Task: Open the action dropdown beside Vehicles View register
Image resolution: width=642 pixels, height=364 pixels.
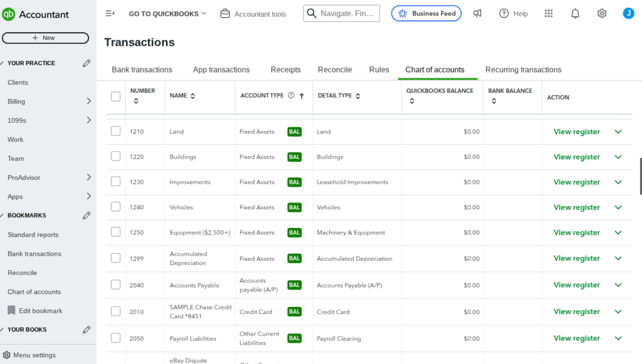Action: 618,207
